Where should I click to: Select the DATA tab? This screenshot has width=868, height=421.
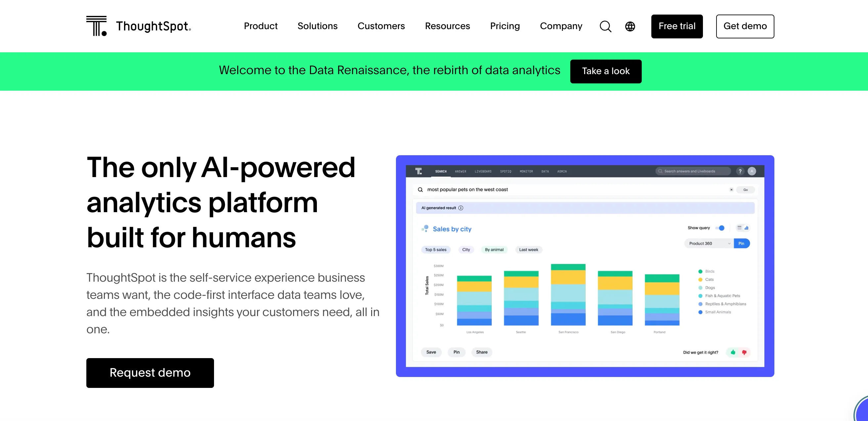545,171
